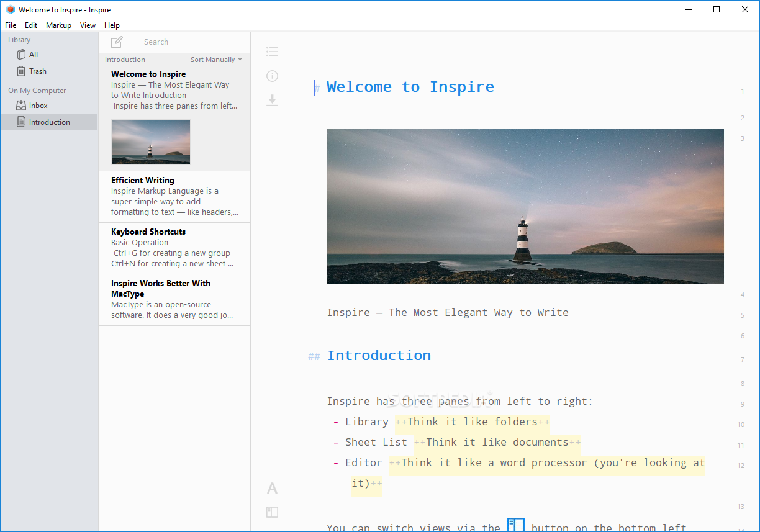
Task: Open the Welcome to Inspire sheet
Action: (x=174, y=118)
